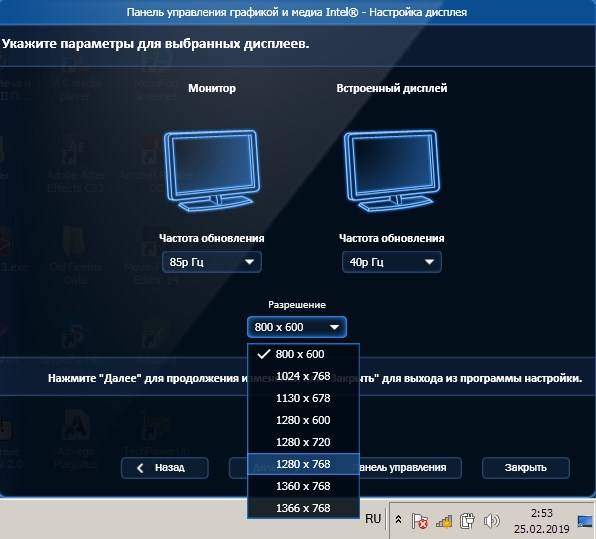Click the Intel graphics tray icon
Viewport: 596px width, 539px height.
point(585,521)
